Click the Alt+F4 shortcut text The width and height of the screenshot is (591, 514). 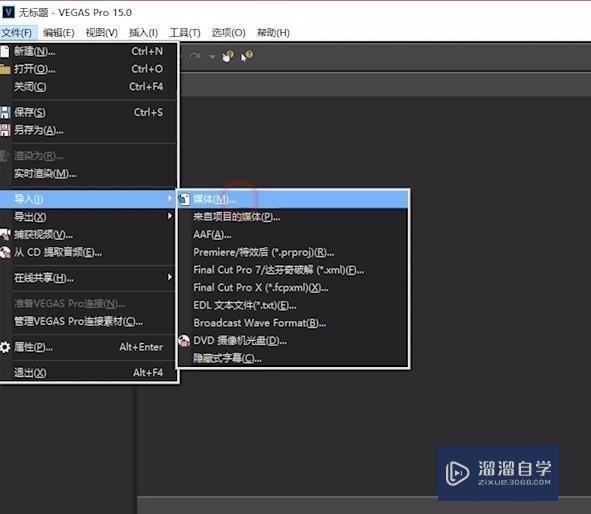(x=148, y=373)
